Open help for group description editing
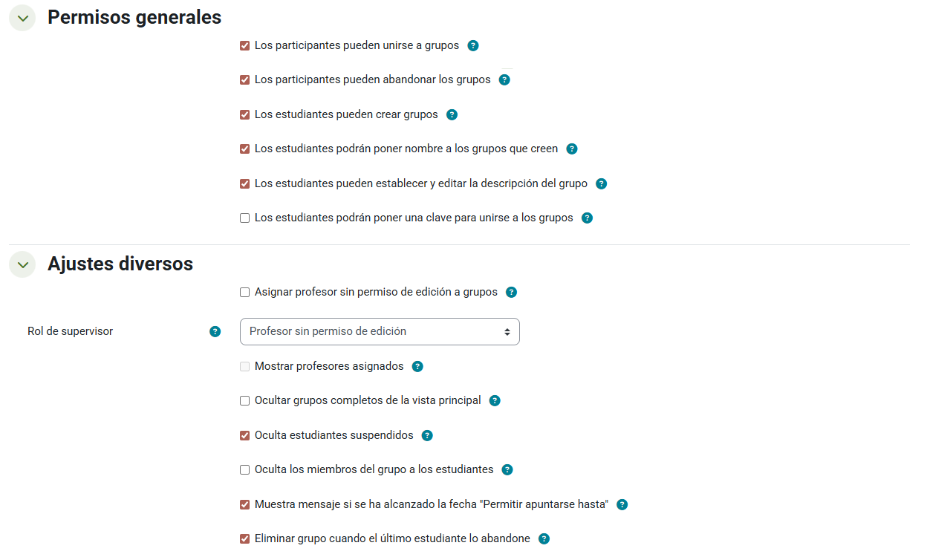 pyautogui.click(x=602, y=183)
